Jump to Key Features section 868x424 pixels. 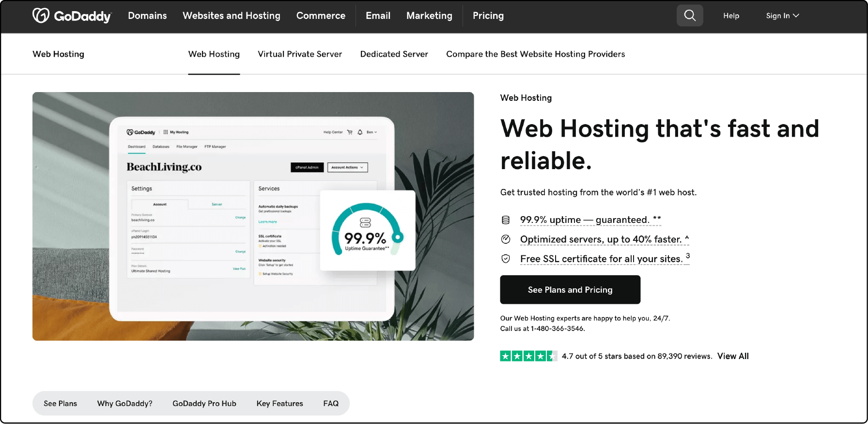pyautogui.click(x=279, y=403)
